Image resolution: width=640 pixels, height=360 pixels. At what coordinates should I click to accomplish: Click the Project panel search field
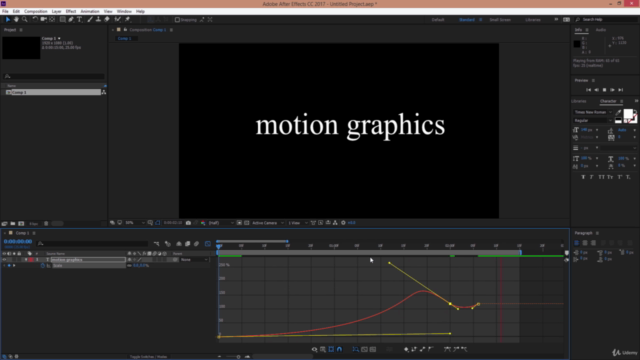(x=54, y=76)
